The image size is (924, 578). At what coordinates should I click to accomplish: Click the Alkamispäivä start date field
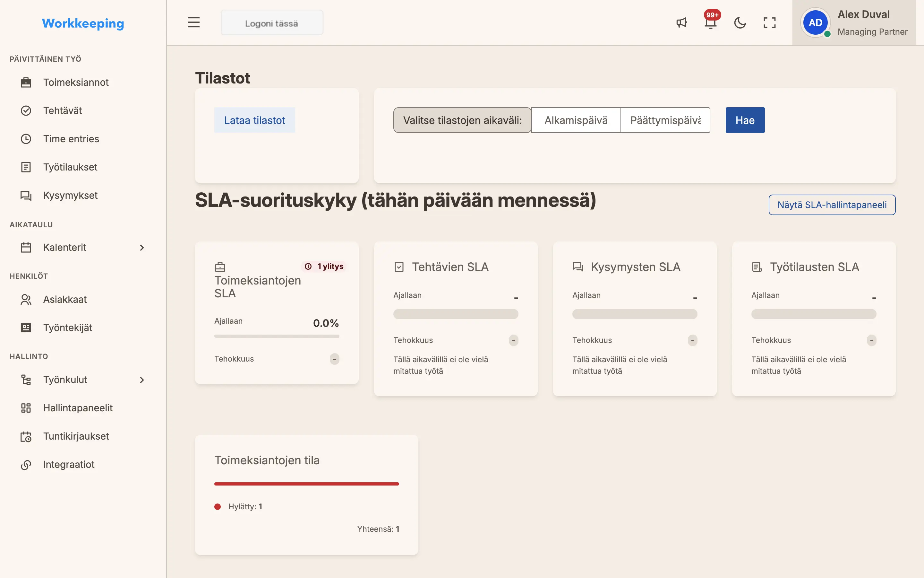(x=576, y=120)
